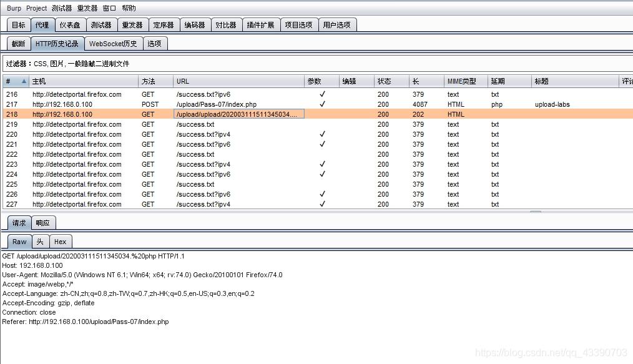Select the 截断 intercept tab
The image size is (633, 364).
[x=19, y=44]
